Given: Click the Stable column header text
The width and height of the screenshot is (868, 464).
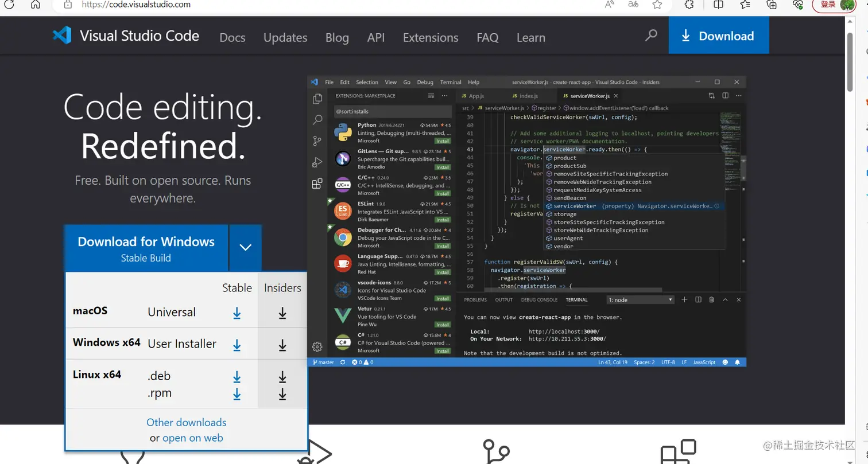Looking at the screenshot, I should click(237, 288).
